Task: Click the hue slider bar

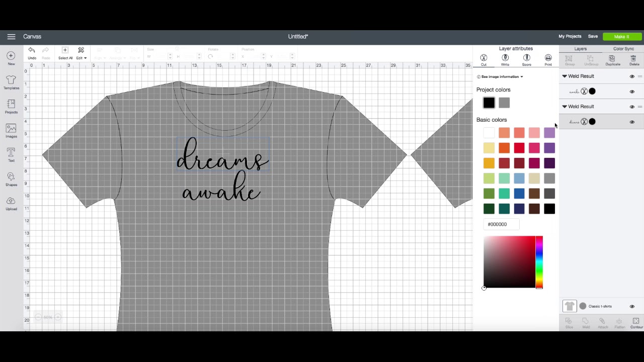Action: point(539,262)
